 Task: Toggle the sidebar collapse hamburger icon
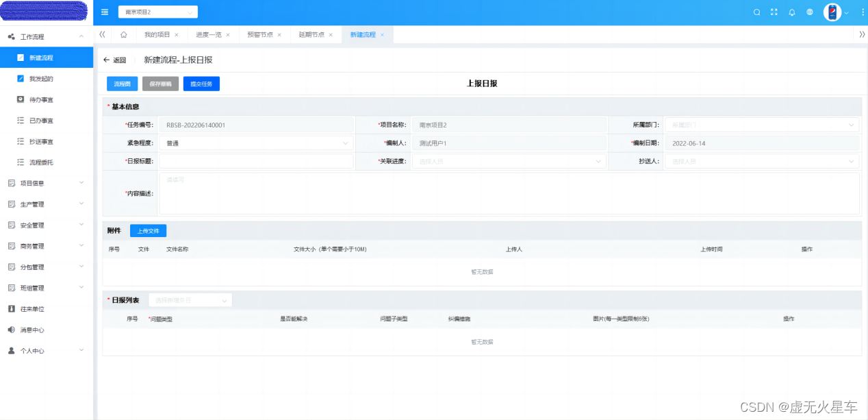105,12
